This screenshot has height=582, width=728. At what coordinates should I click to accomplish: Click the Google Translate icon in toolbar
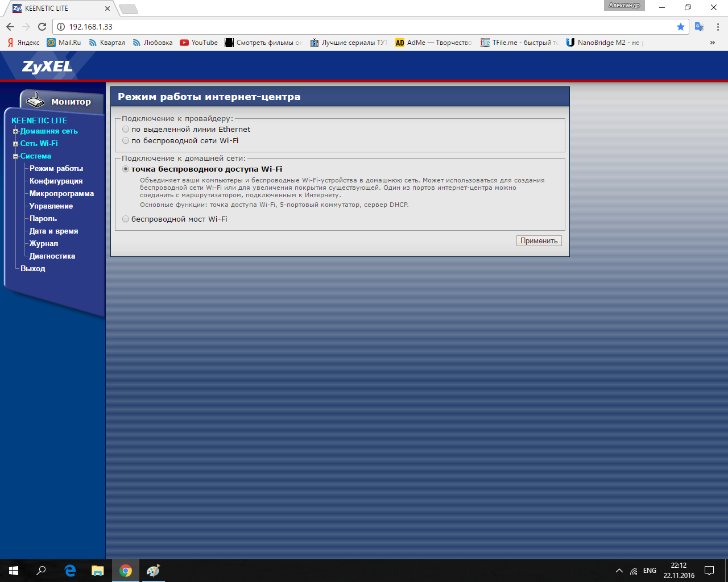[700, 27]
